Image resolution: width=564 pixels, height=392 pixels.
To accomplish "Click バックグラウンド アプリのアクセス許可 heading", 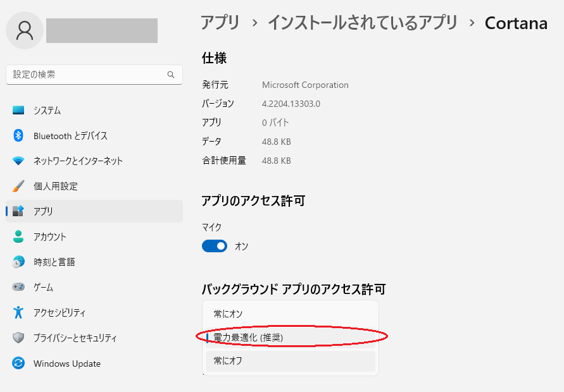I will click(294, 289).
